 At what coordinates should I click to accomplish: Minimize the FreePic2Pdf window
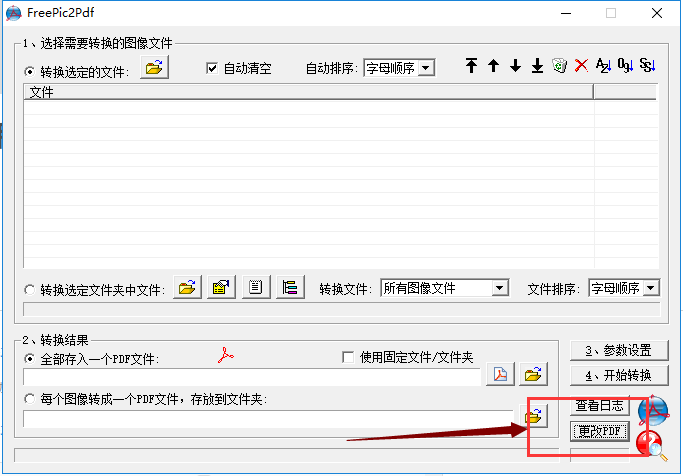(x=566, y=14)
